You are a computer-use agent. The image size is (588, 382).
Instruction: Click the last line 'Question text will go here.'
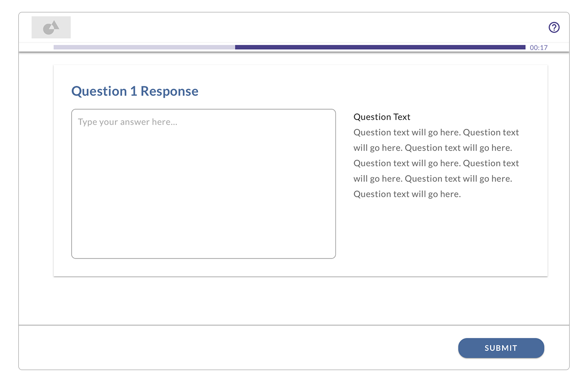(x=407, y=194)
